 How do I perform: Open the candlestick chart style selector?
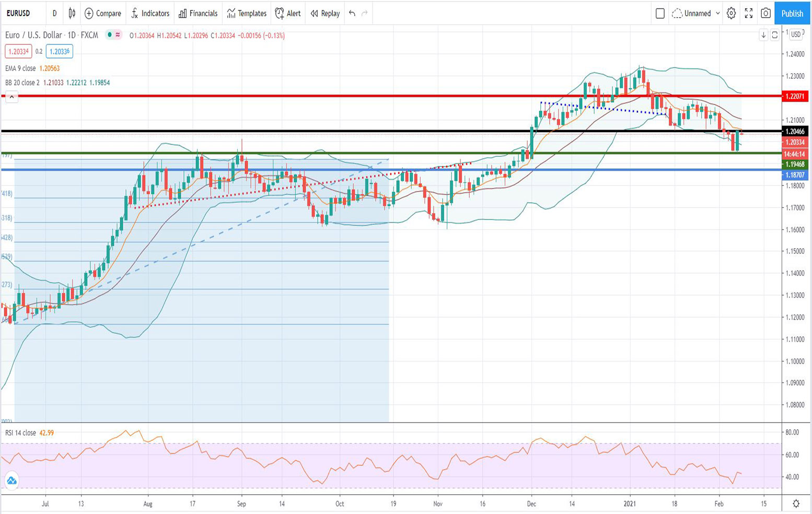[x=72, y=13]
